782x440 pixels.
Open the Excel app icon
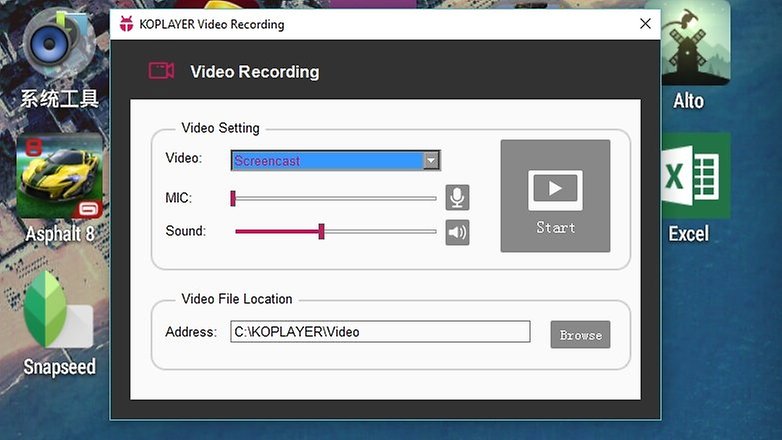click(695, 176)
